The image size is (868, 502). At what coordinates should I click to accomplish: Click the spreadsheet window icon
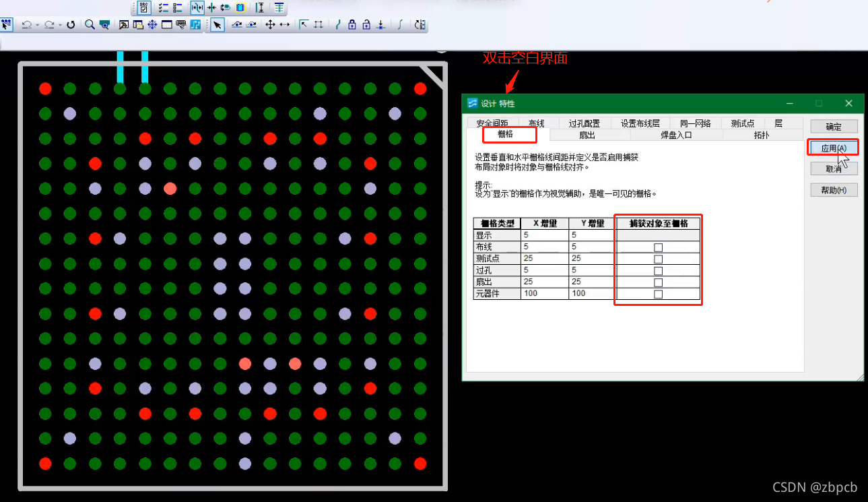tap(167, 25)
